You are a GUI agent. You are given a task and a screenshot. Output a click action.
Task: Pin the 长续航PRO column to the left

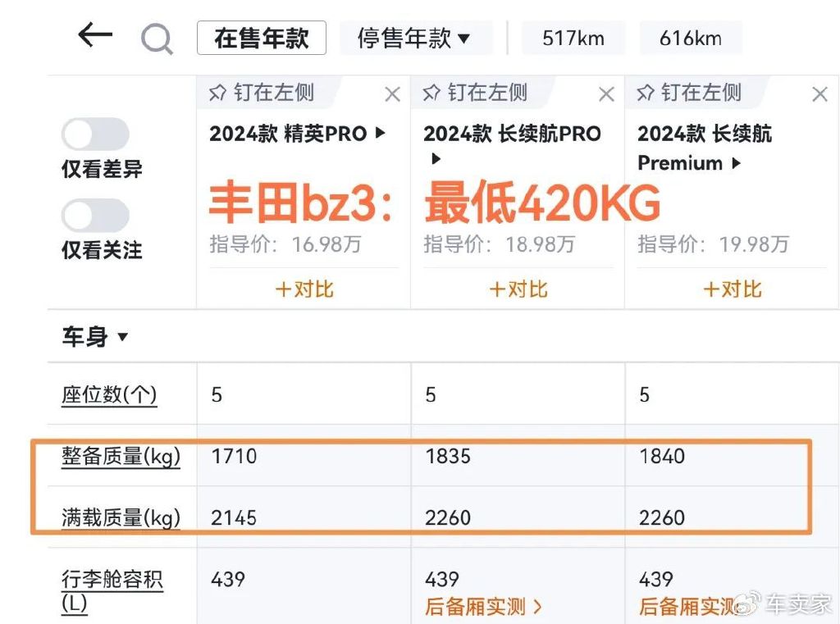pos(476,93)
